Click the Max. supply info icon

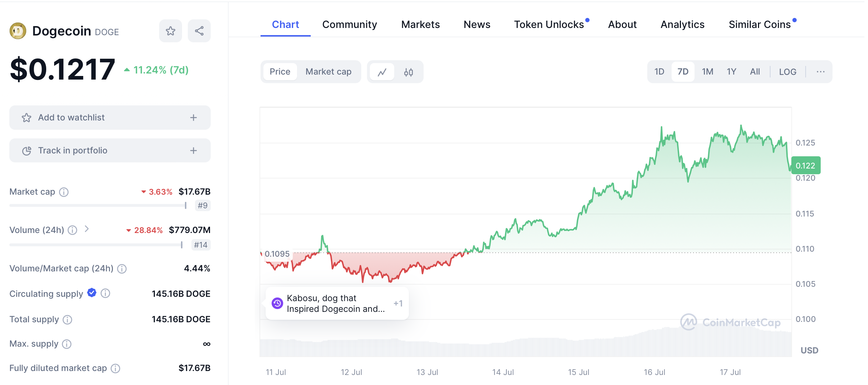(67, 344)
